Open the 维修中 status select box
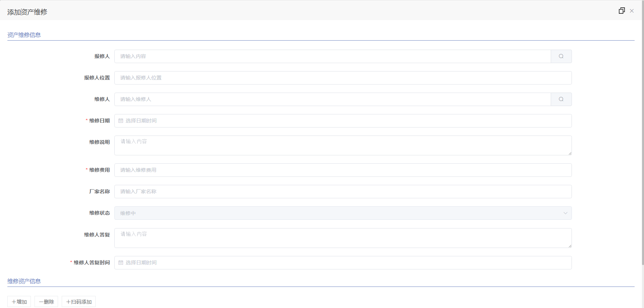 pyautogui.click(x=343, y=213)
